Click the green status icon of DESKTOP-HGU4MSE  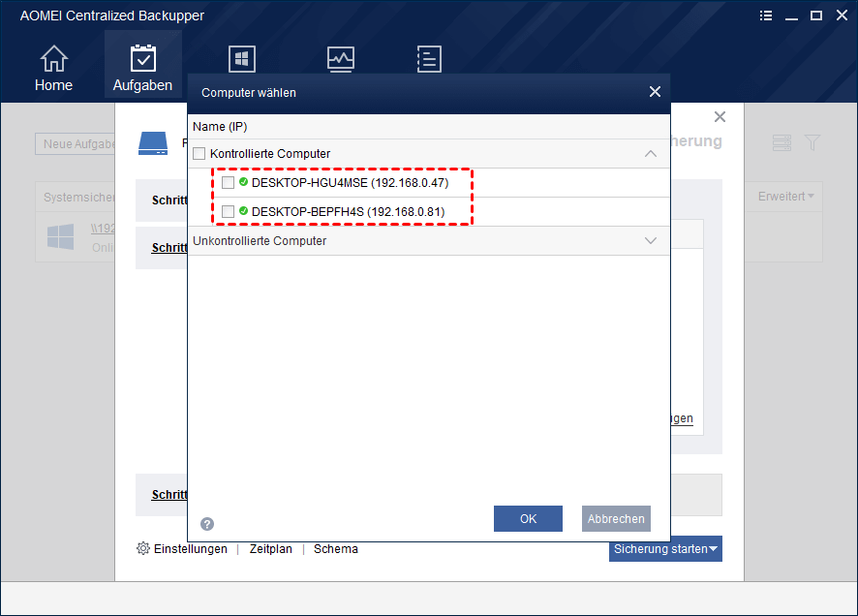coord(243,182)
